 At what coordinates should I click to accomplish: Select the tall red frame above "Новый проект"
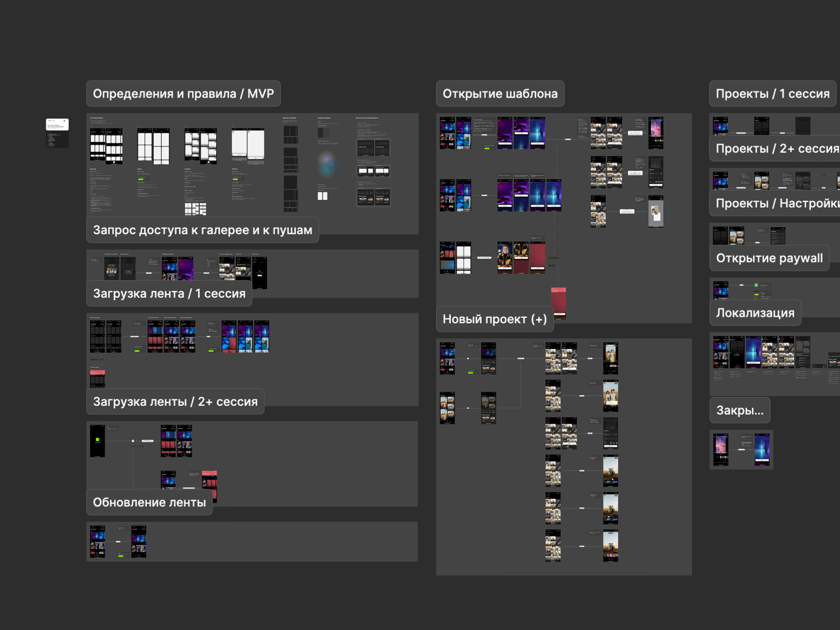(x=558, y=301)
